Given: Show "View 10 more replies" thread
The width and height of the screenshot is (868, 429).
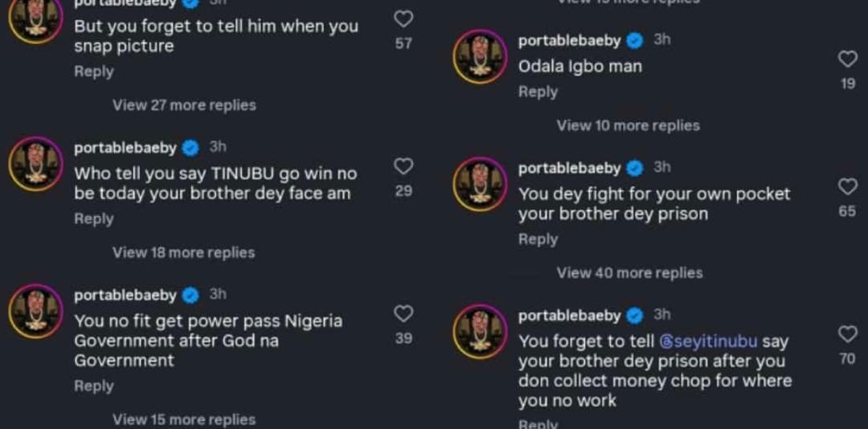Looking at the screenshot, I should point(628,125).
